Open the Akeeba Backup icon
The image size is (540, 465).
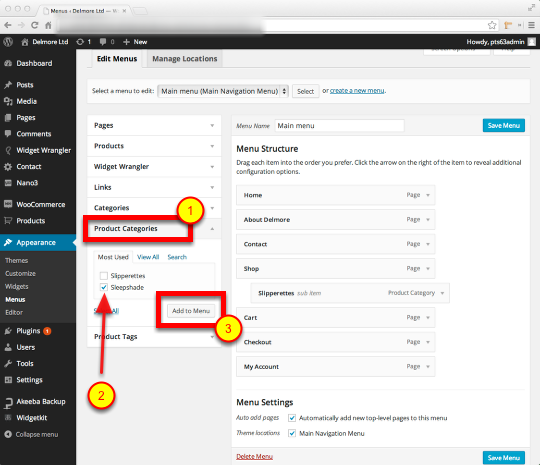8,402
